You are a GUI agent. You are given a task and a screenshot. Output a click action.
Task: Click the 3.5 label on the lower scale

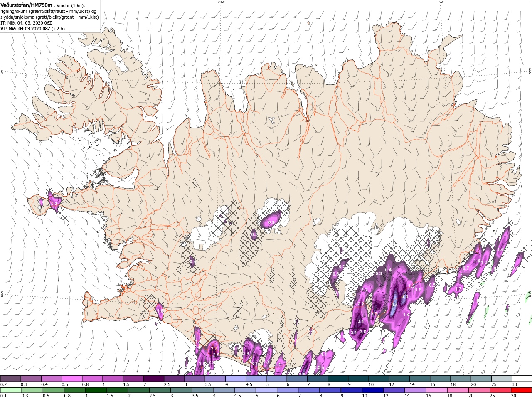click(195, 396)
